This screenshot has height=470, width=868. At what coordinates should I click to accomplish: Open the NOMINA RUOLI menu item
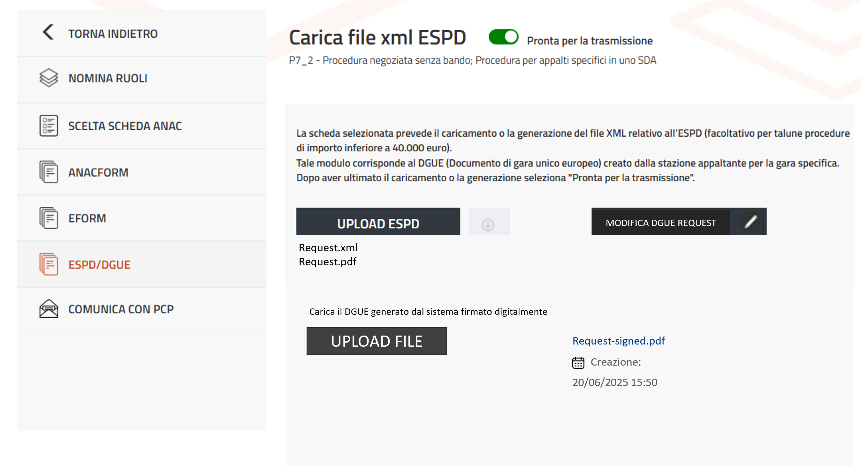[108, 79]
